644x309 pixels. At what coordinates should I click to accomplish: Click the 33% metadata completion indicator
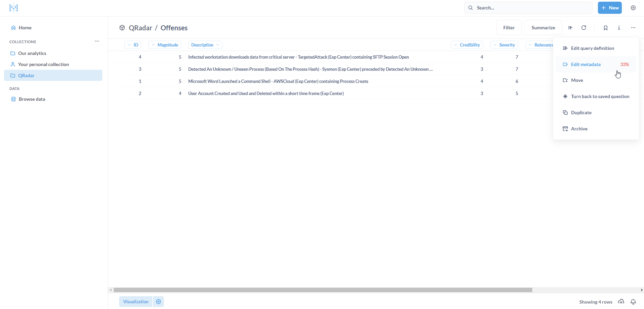pos(624,64)
